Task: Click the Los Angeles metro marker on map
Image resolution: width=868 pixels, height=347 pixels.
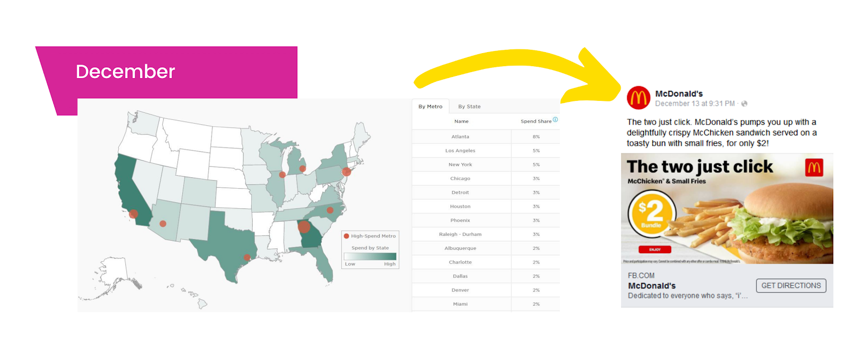Action: [x=133, y=214]
